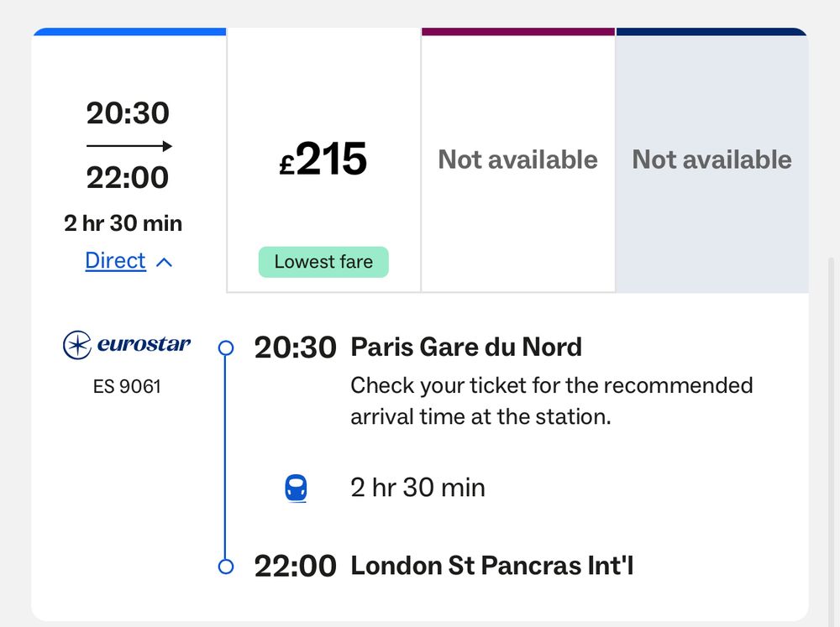
Task: Collapse details with the Direct chevron arrow
Action: click(x=164, y=262)
